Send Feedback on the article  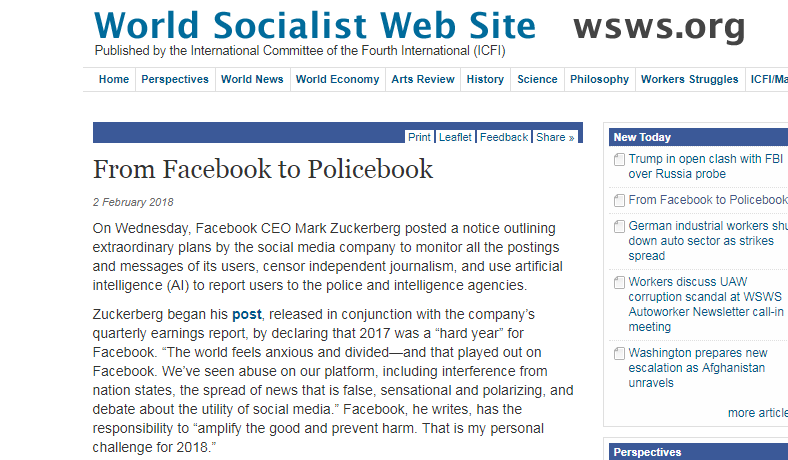[504, 137]
